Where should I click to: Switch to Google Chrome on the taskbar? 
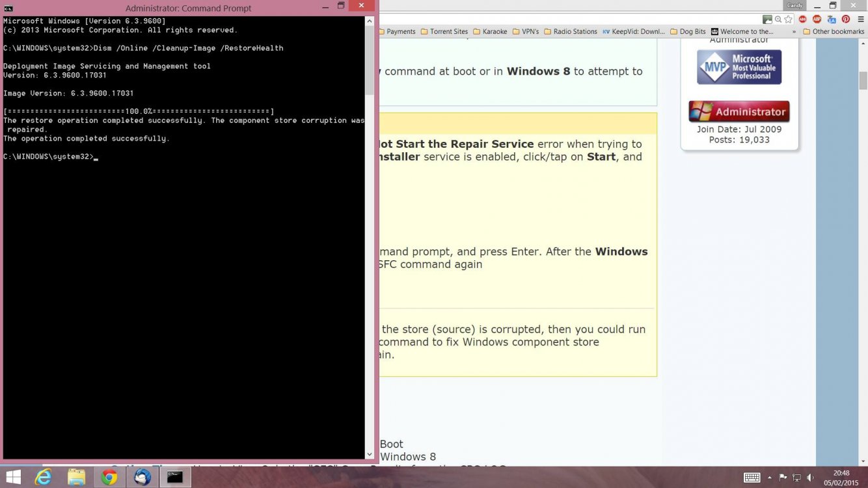pos(109,477)
